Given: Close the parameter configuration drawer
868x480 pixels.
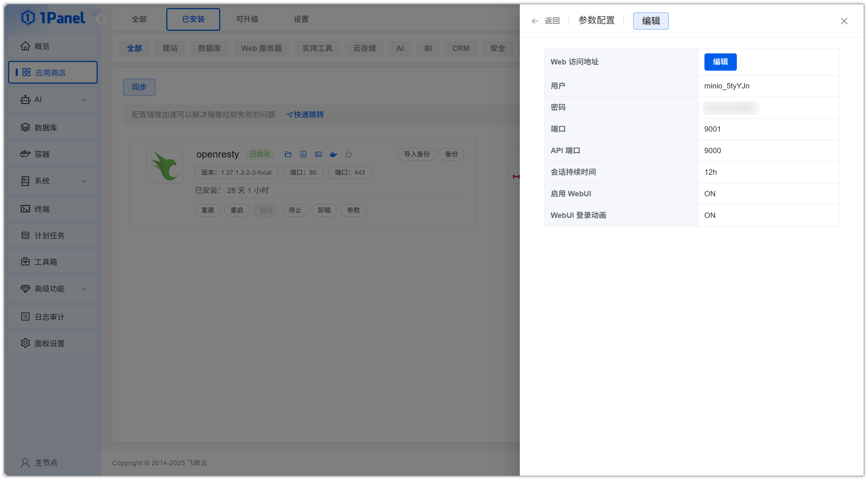Looking at the screenshot, I should tap(844, 21).
